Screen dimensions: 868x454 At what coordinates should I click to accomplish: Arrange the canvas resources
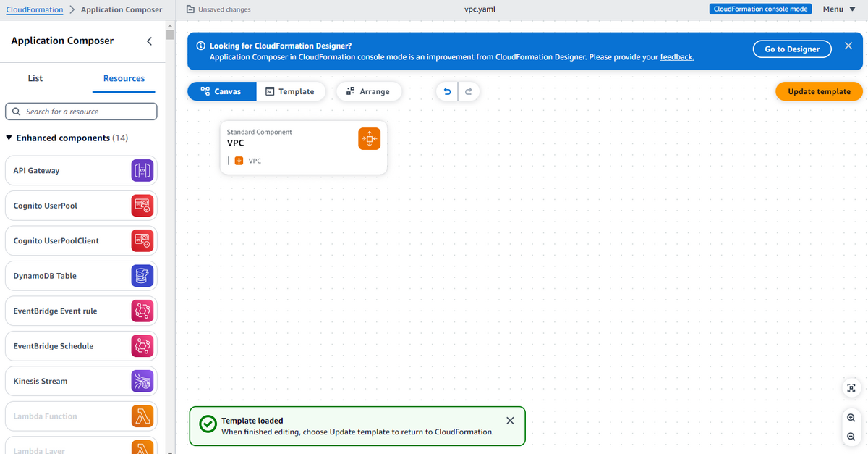[368, 91]
